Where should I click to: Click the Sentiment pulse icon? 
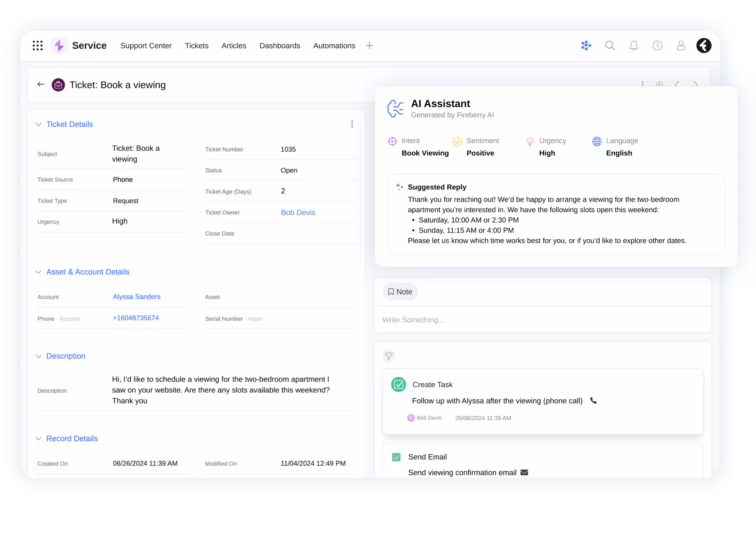click(457, 141)
